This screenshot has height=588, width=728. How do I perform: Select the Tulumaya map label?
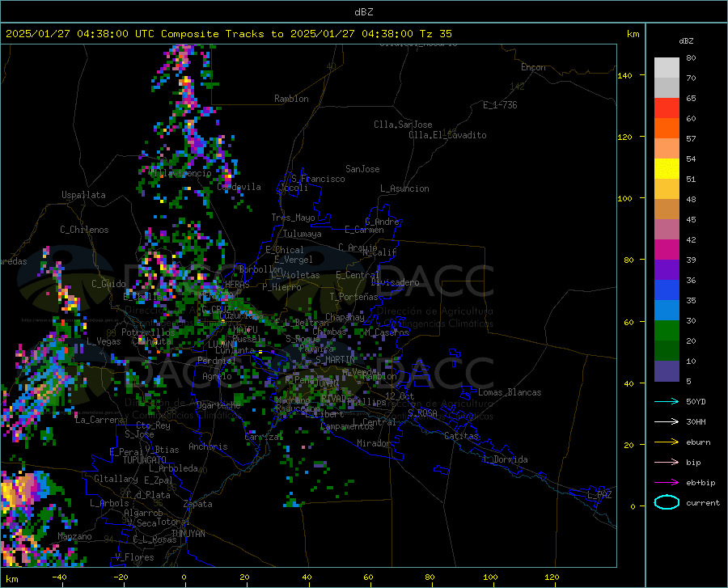[303, 234]
